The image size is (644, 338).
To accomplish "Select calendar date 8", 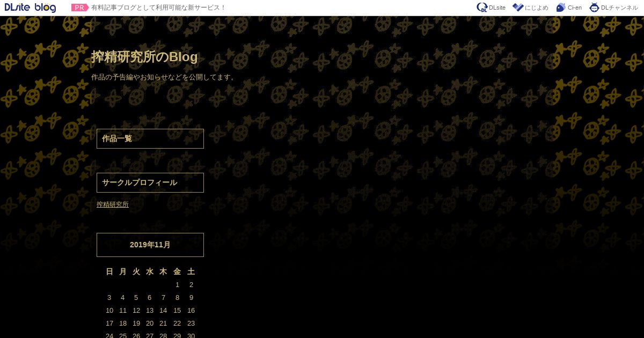I will (177, 298).
